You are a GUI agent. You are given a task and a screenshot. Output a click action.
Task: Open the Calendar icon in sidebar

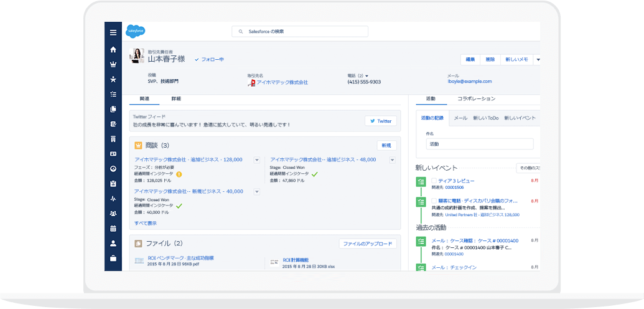click(113, 229)
